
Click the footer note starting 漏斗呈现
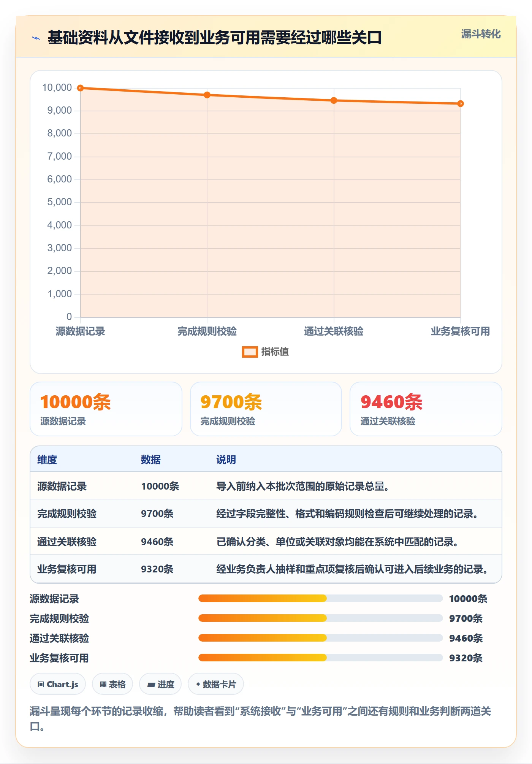pos(261,719)
